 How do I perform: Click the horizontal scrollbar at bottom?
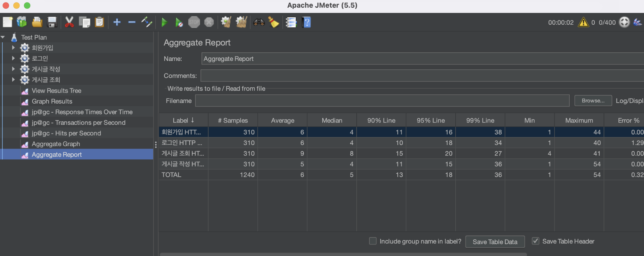[x=343, y=254]
